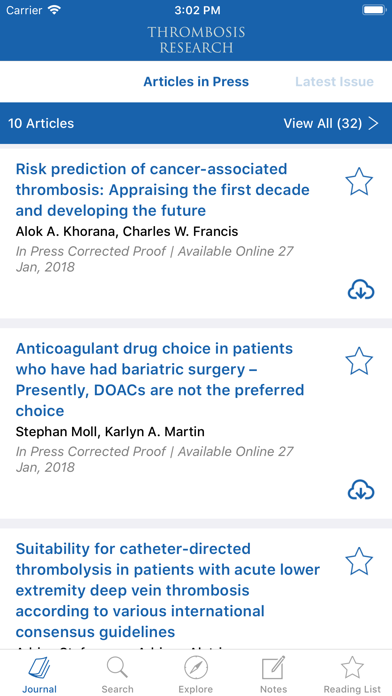Switch to Latest Issue tab
Screen dimensions: 392x696
[334, 82]
